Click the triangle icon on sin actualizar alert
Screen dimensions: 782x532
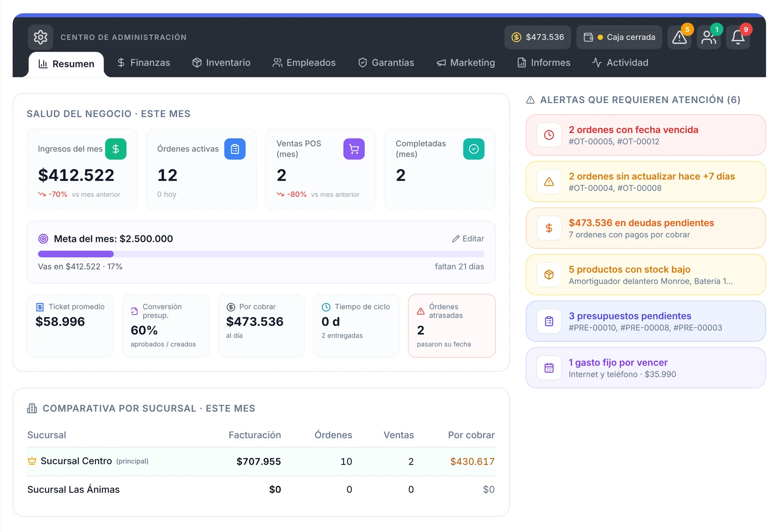[549, 182]
